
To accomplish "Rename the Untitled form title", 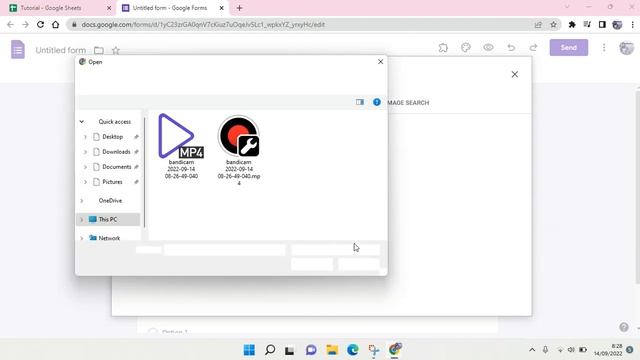I will coord(60,50).
